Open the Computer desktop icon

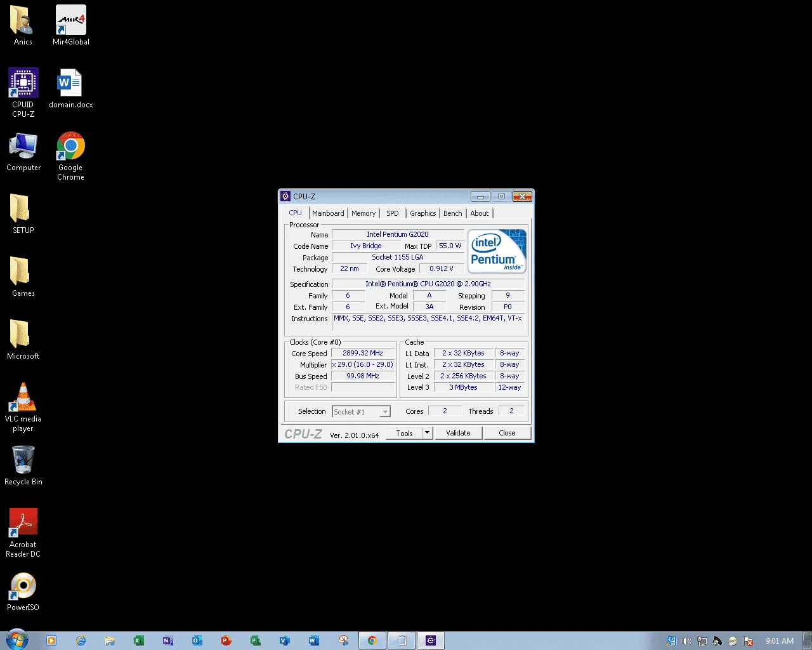point(23,151)
